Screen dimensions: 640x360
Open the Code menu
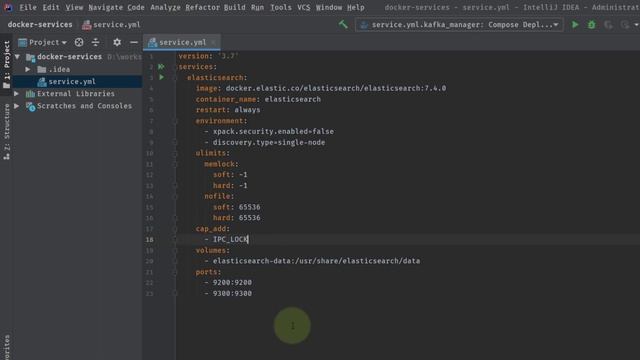point(136,7)
